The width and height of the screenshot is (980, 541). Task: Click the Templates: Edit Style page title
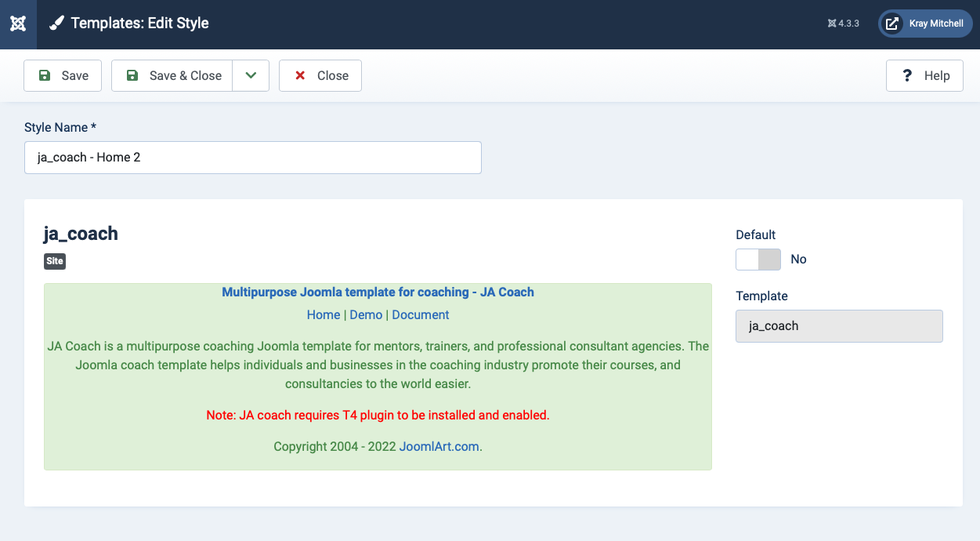click(140, 24)
